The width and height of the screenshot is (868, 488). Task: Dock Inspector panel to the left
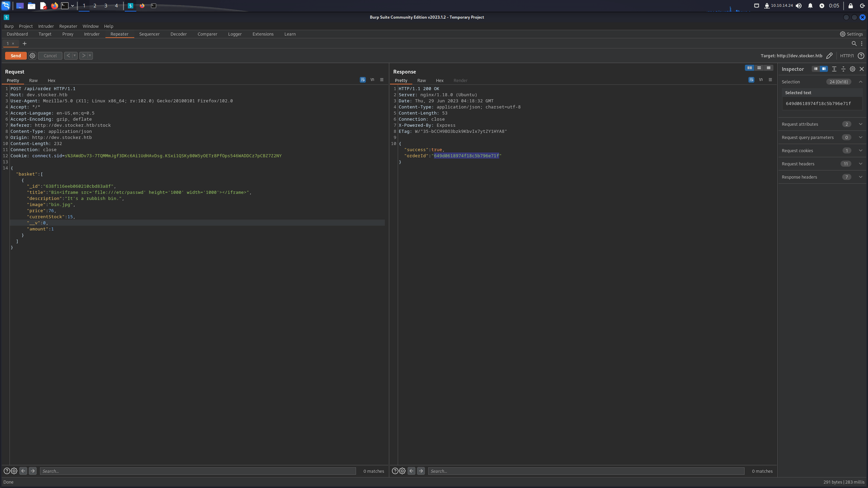point(815,69)
